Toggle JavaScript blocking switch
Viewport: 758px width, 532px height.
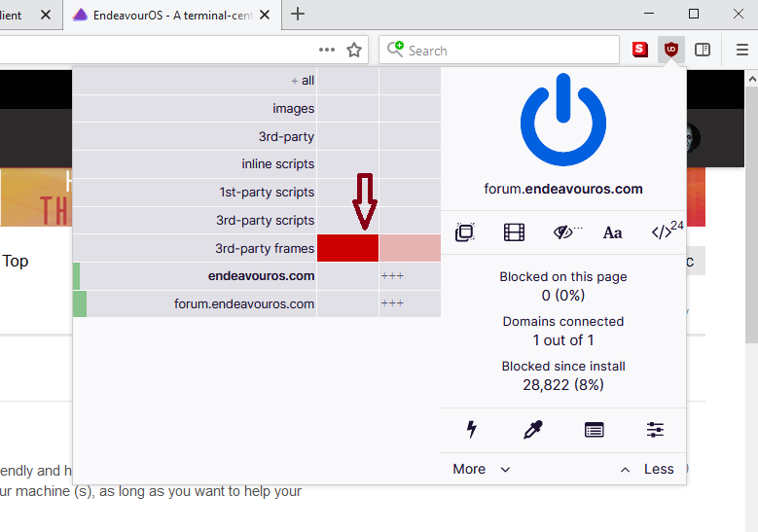663,232
